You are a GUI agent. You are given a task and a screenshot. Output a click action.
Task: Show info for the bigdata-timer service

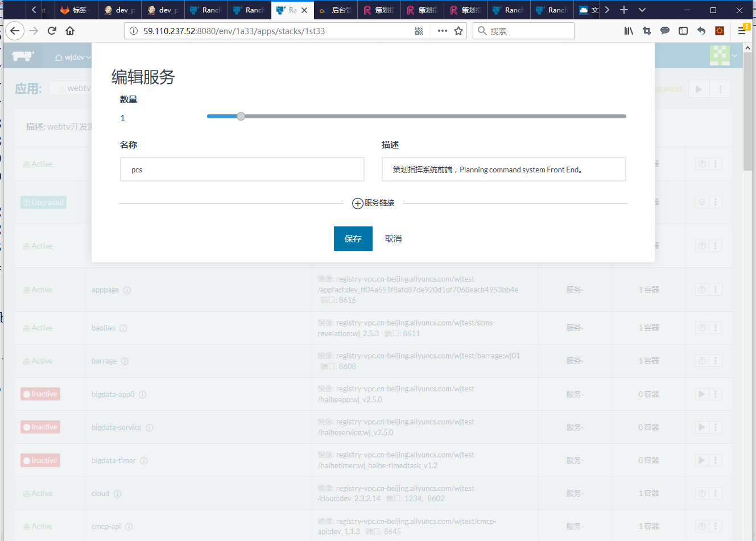pos(144,461)
